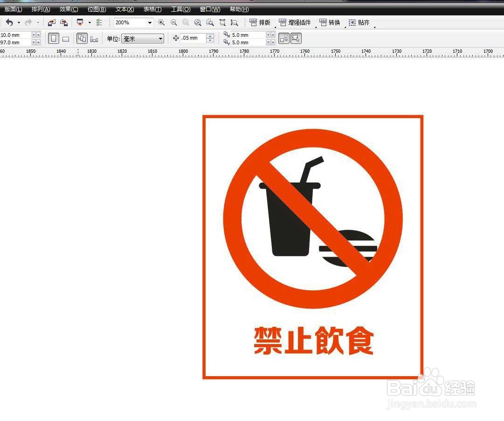The image size is (504, 421).
Task: Click the Zoom to All Objects icon
Action: click(198, 22)
